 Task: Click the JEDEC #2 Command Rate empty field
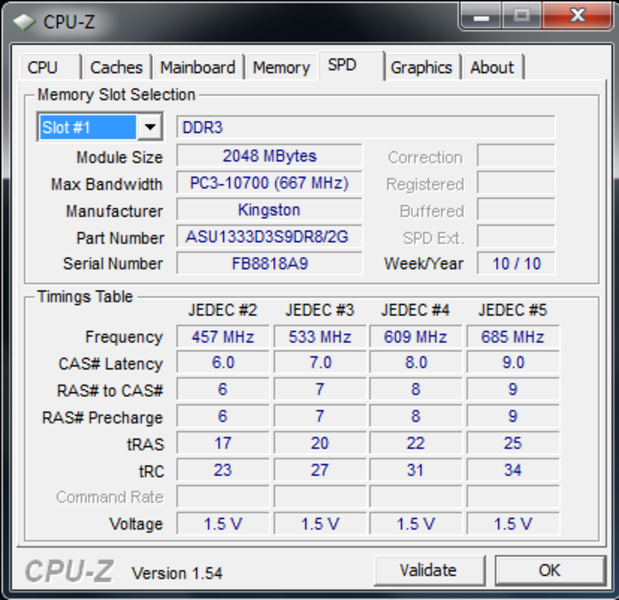pos(223,497)
